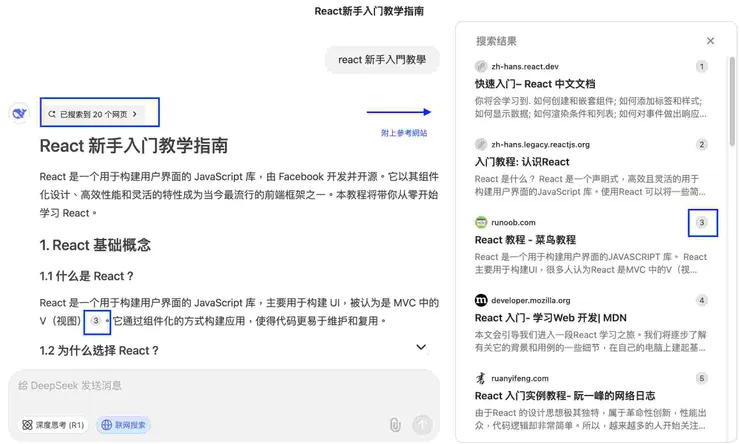Open the MDN result 'React 入门- 学习Web 开发'

click(550, 318)
